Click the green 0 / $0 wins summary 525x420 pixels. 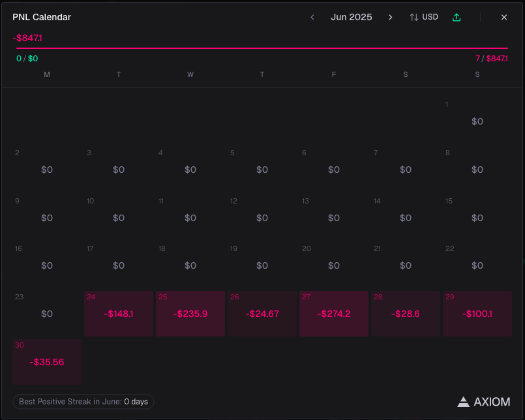27,59
